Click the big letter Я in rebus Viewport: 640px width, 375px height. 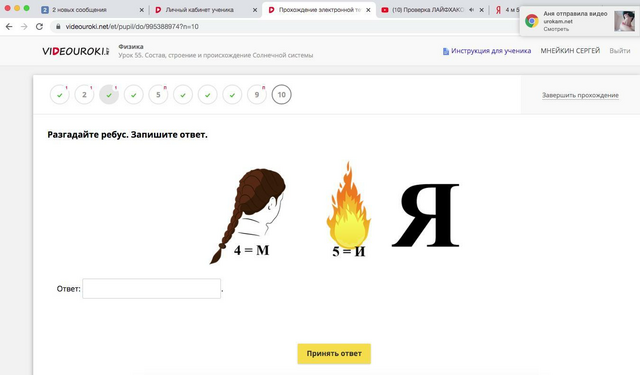pos(426,215)
